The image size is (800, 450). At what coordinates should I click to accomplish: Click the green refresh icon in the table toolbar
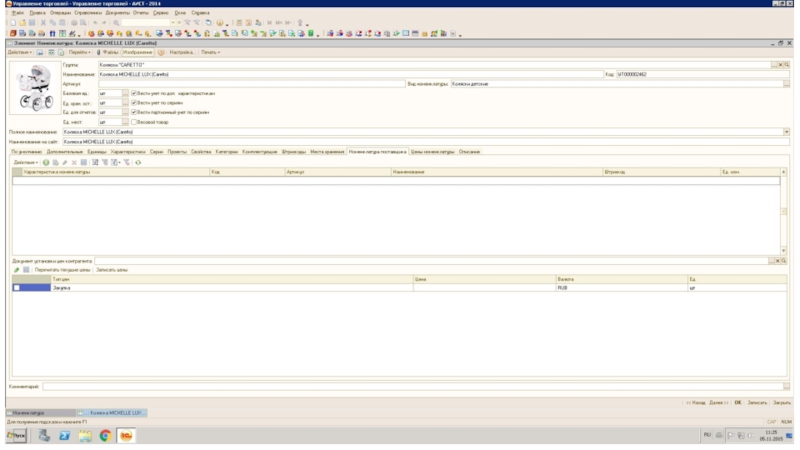coord(138,162)
